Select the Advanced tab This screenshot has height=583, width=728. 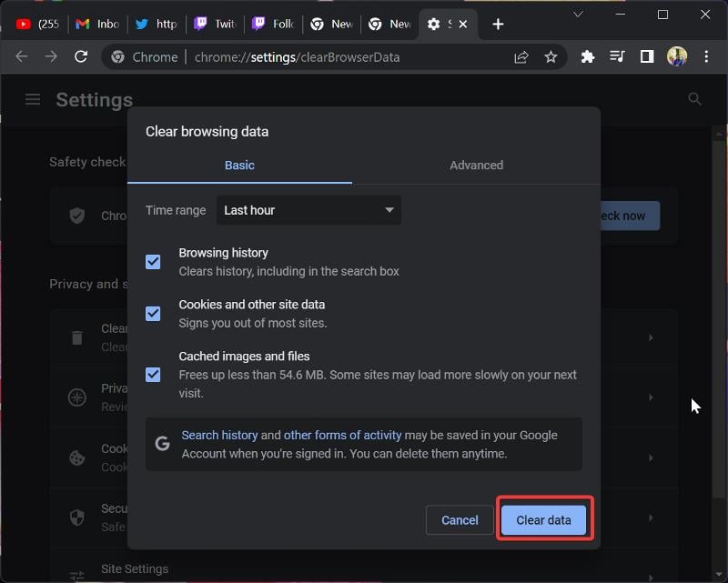pyautogui.click(x=476, y=166)
